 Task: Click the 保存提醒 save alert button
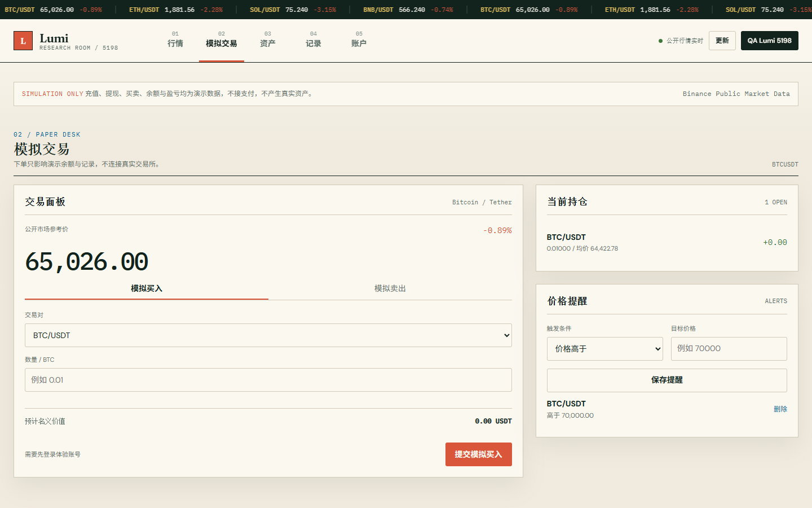tap(667, 380)
